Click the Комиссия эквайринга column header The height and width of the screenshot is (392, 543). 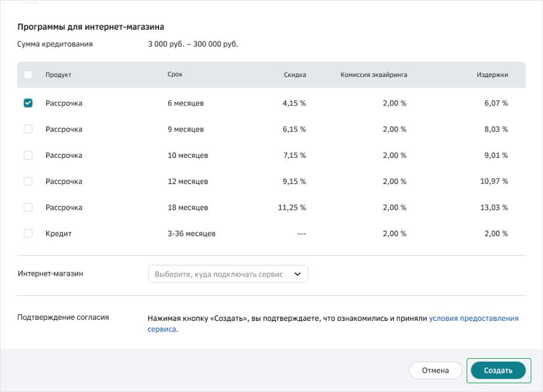click(x=373, y=75)
